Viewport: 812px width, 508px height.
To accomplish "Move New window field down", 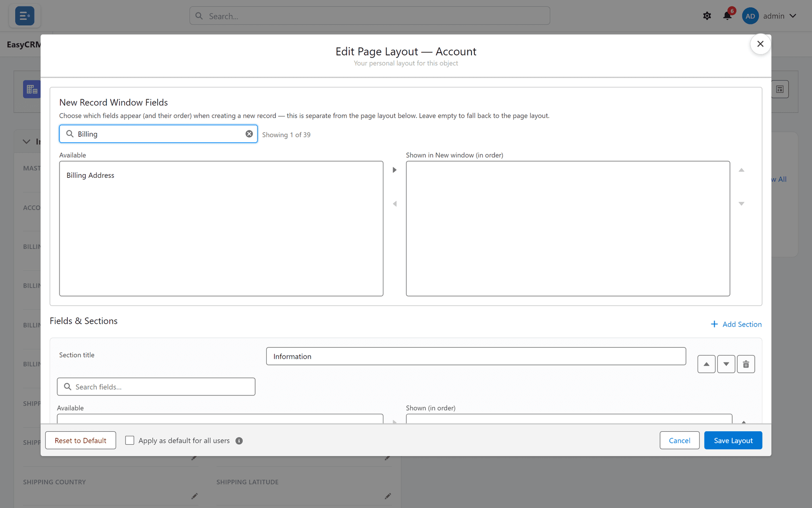I will [741, 204].
